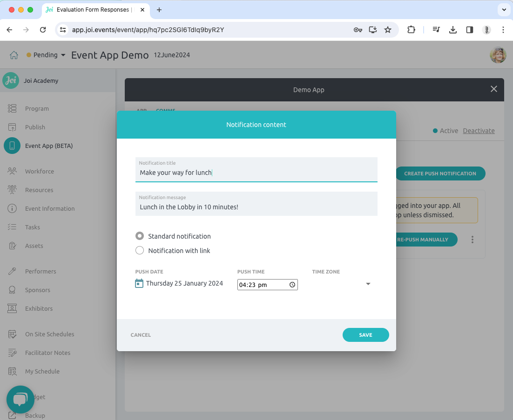Open the chat support bubble icon
This screenshot has height=420, width=513.
point(20,400)
